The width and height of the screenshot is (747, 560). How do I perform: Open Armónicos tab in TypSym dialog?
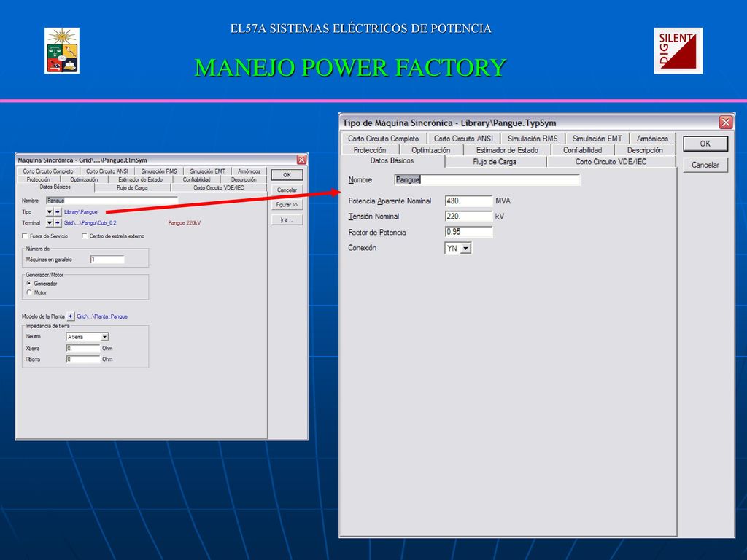coord(653,139)
